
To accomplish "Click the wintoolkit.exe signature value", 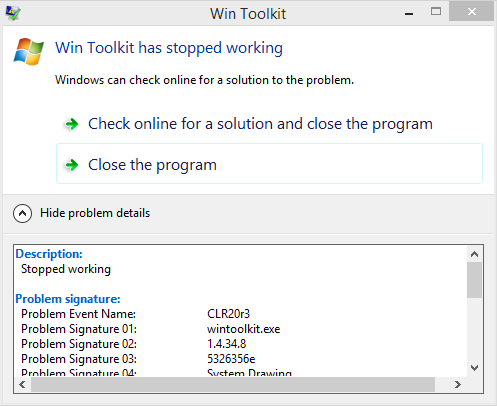I will 244,329.
